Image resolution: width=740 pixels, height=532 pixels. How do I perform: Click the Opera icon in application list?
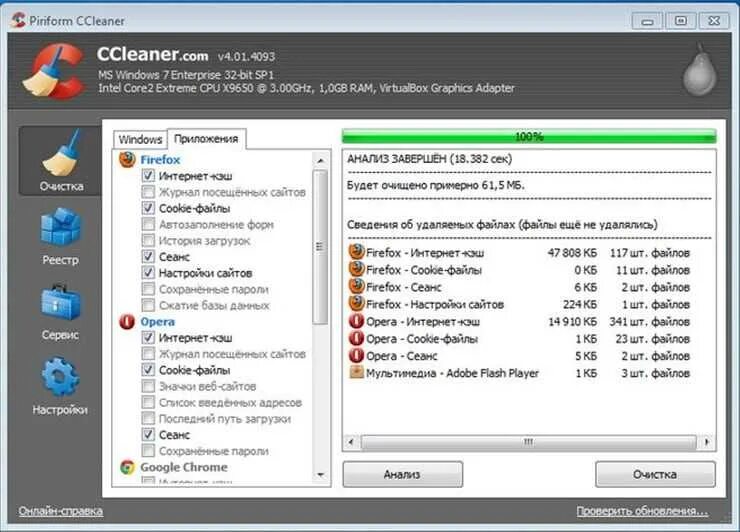[x=127, y=321]
